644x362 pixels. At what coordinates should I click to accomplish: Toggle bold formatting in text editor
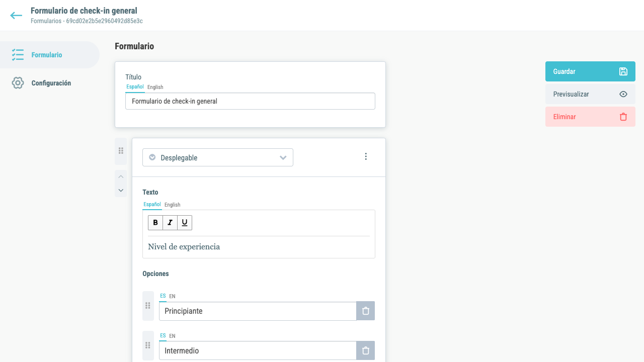click(x=155, y=223)
